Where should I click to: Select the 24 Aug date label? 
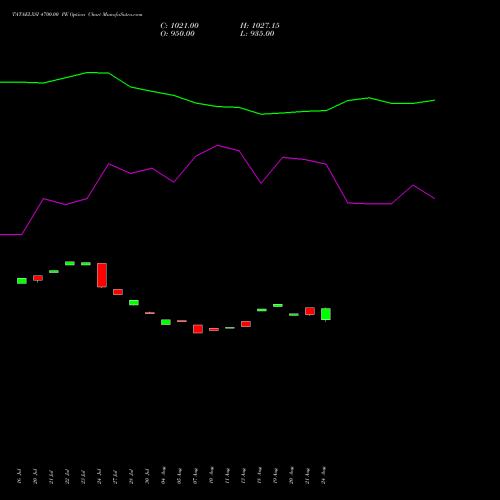click(323, 475)
